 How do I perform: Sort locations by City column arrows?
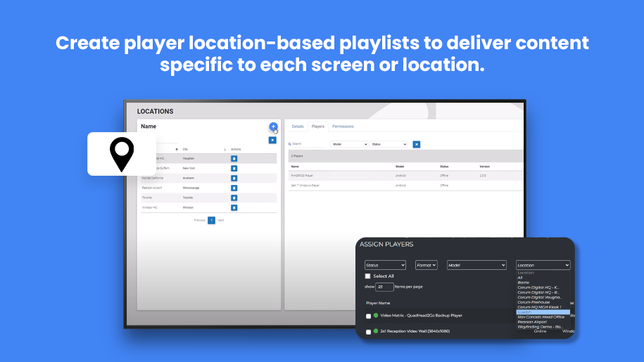[225, 150]
